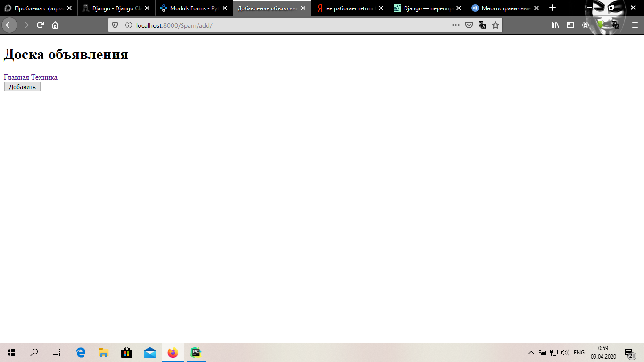This screenshot has width=644, height=362.
Task: Close the 'Django - Django Cl' tab
Action: tap(147, 8)
